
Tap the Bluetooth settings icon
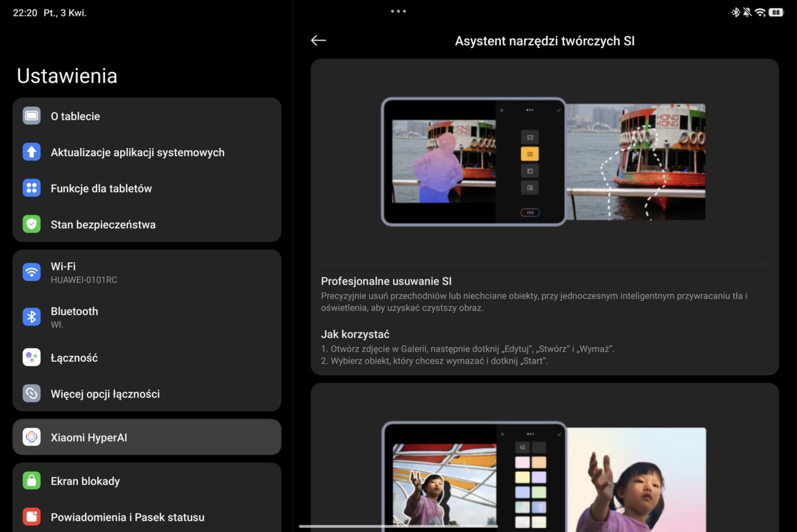click(32, 317)
